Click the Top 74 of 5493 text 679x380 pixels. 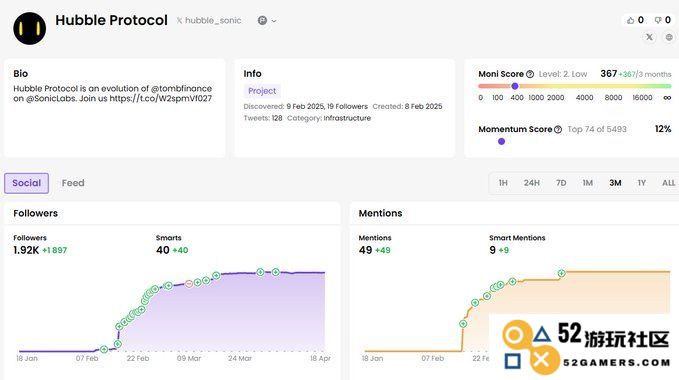(x=597, y=129)
